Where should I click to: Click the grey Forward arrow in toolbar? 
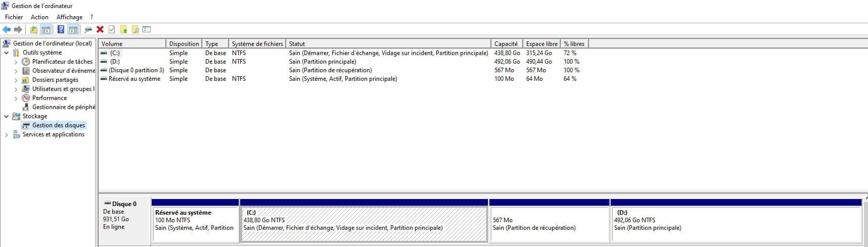point(18,29)
